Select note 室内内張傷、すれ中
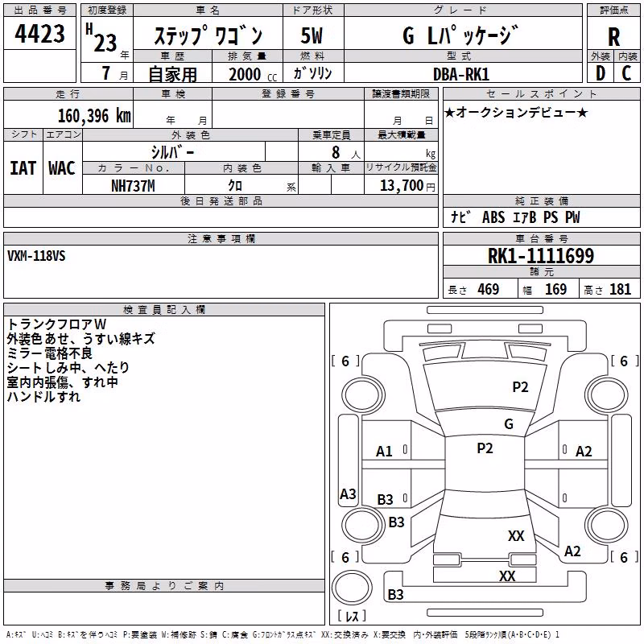 63,382
